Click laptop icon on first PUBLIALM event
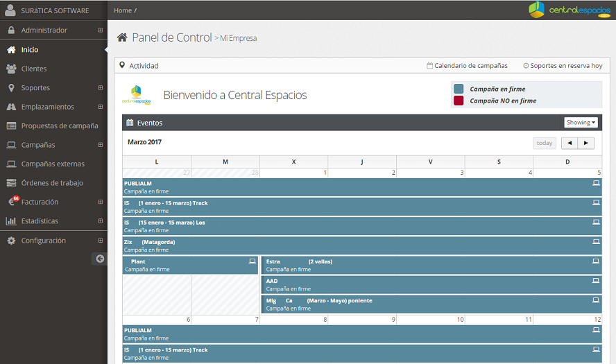Image resolution: width=616 pixels, height=364 pixels. 596,183
